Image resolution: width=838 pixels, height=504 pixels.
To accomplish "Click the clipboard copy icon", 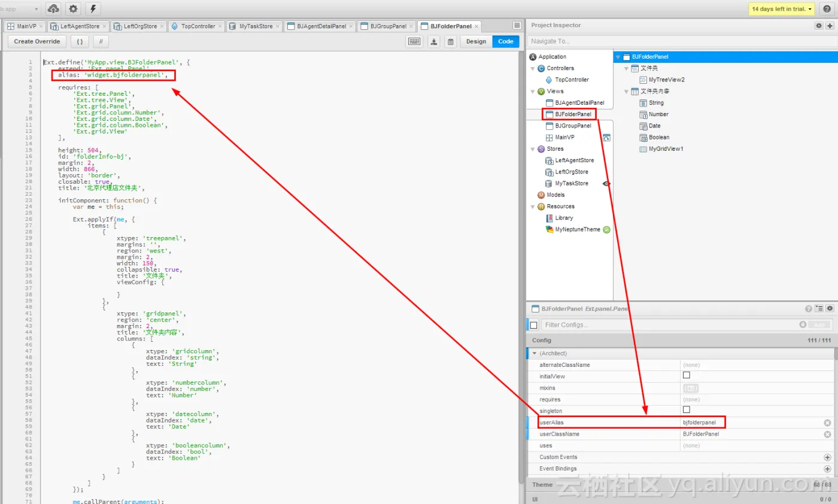I will (450, 41).
